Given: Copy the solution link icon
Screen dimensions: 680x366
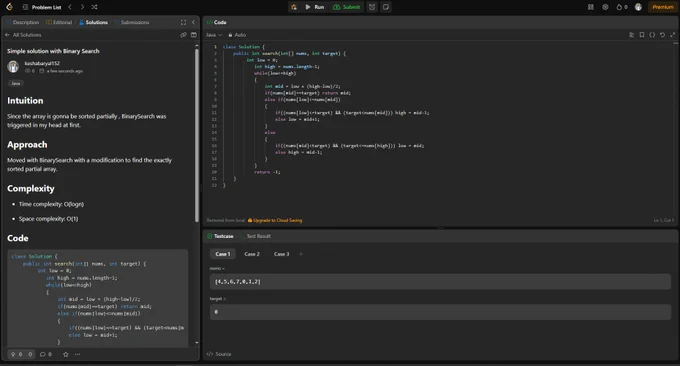Looking at the screenshot, I should 183,35.
